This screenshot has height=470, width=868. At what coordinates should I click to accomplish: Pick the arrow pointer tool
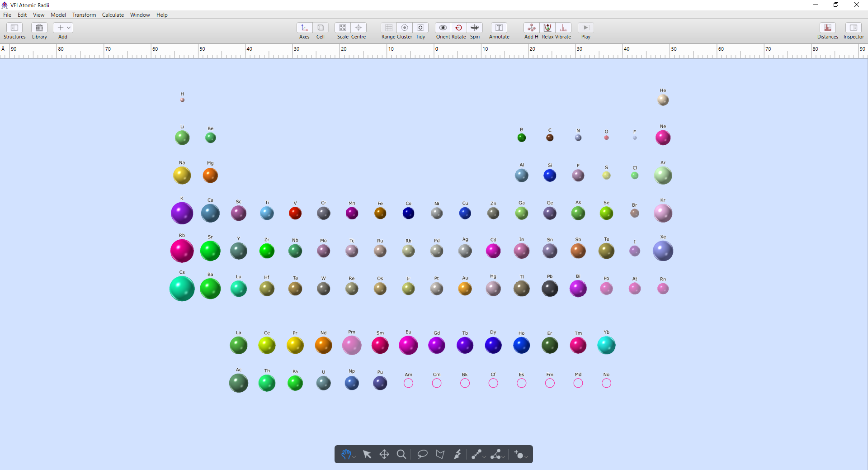367,454
